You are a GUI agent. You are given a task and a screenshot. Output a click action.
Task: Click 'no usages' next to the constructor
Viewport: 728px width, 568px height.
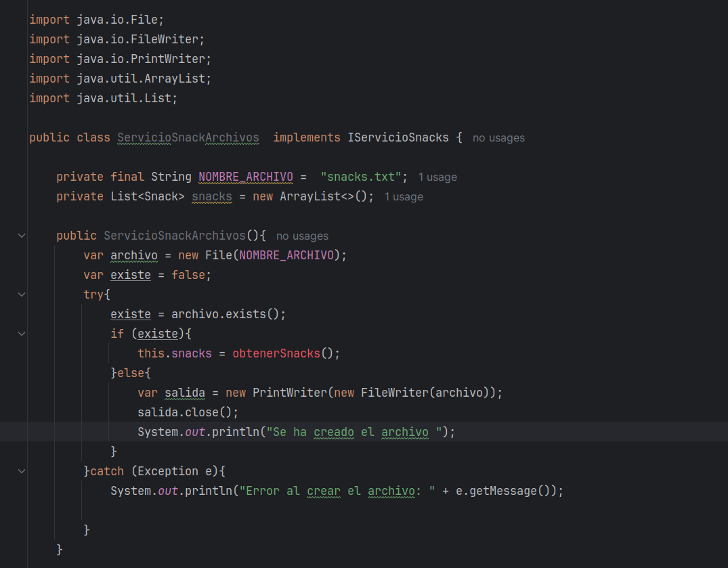[x=302, y=236]
